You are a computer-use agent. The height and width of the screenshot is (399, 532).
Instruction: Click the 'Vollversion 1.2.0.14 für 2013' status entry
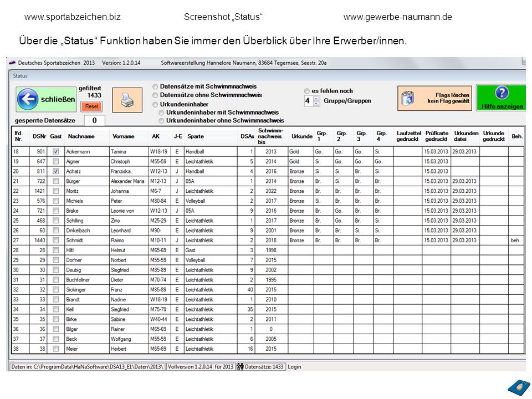pyautogui.click(x=201, y=367)
